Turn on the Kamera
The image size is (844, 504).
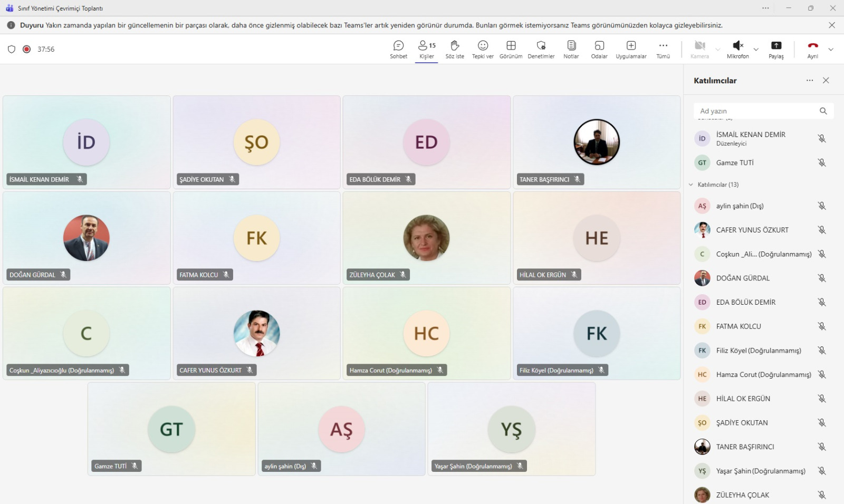tap(699, 49)
